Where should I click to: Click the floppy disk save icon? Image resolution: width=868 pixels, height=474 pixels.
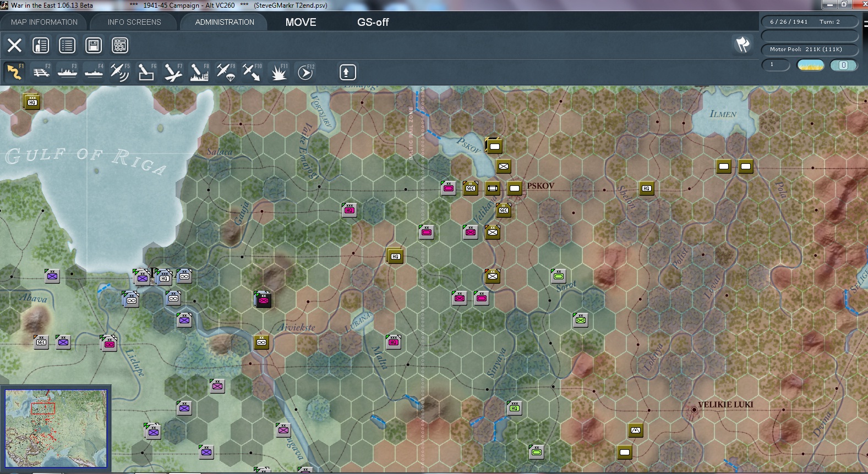tap(94, 45)
